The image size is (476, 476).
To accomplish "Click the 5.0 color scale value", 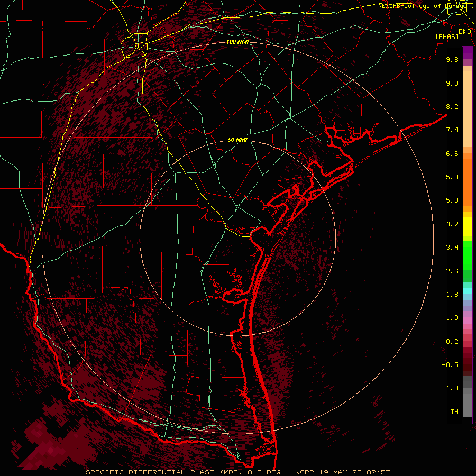I will pyautogui.click(x=452, y=200).
